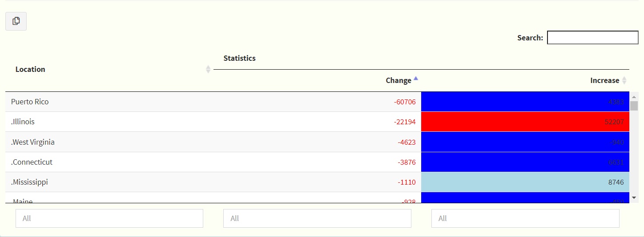The width and height of the screenshot is (644, 237).
Task: Click the red 52207 Increase cell
Action: (525, 122)
